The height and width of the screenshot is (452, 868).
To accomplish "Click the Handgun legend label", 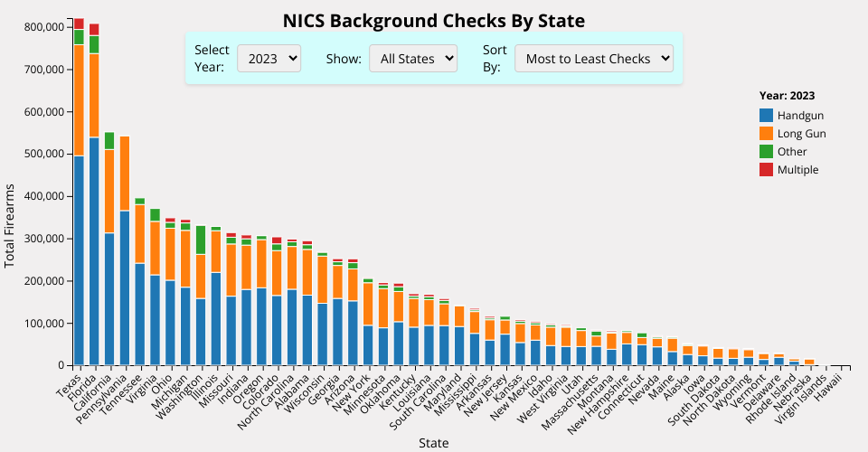I will tap(800, 116).
